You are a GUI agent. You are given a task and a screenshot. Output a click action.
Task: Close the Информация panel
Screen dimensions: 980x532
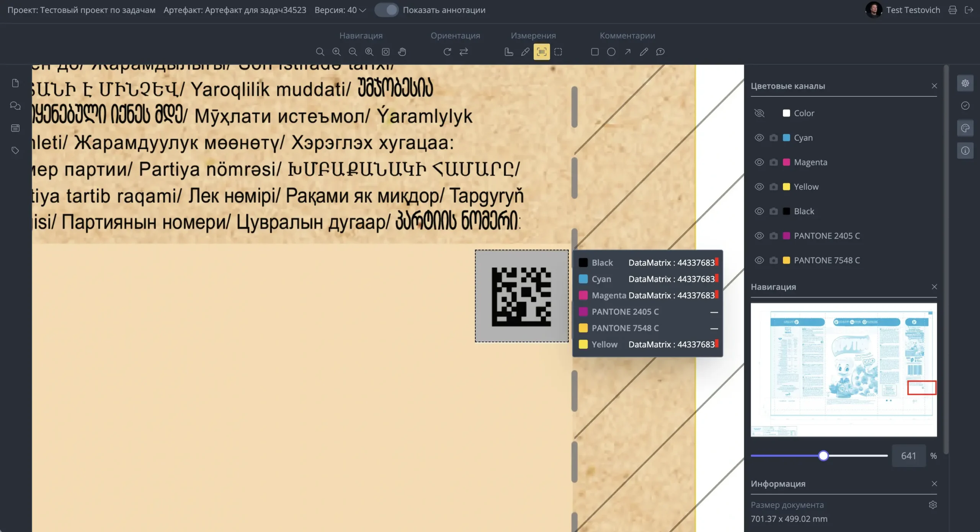click(x=934, y=484)
